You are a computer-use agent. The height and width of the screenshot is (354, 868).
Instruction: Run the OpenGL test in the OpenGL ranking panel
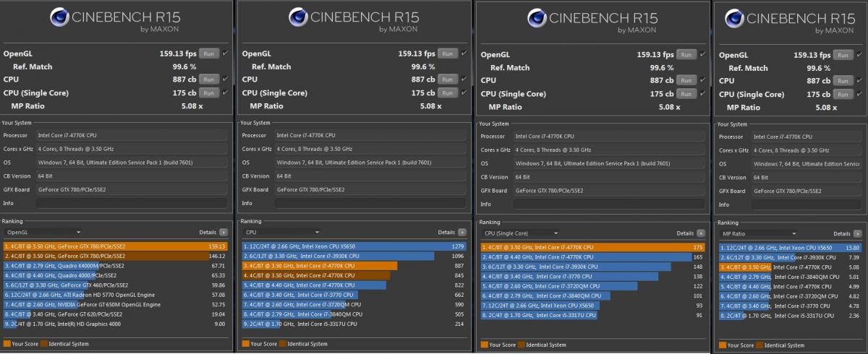[x=209, y=53]
